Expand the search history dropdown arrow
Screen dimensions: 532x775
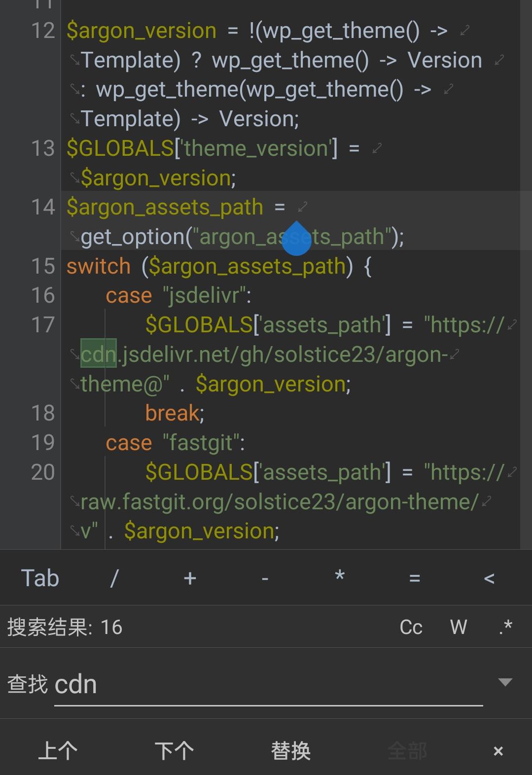505,682
